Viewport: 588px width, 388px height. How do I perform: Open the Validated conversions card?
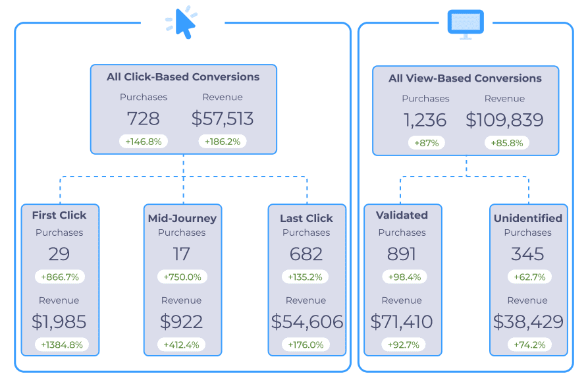tap(402, 279)
